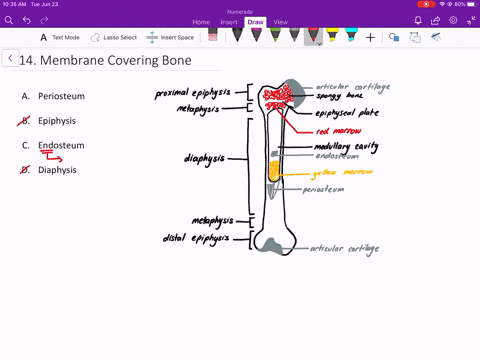Select the eraser tool
Image resolution: width=480 pixels, height=360 pixels.
[x=213, y=35]
